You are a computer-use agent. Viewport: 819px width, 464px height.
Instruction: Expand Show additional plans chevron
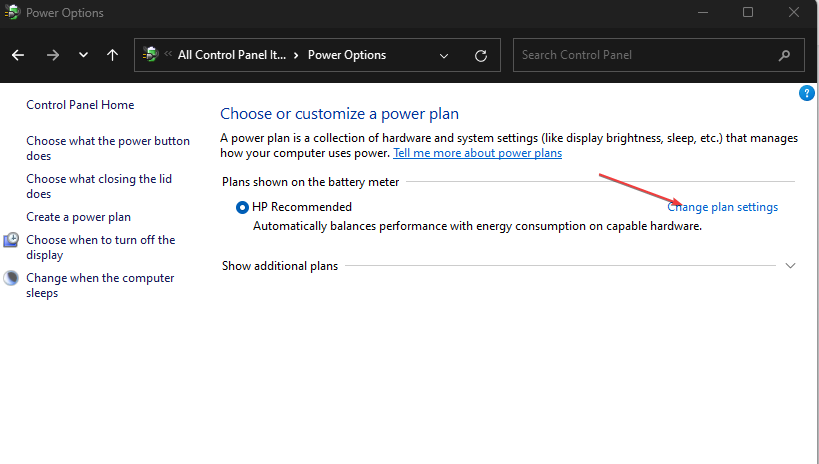tap(790, 266)
